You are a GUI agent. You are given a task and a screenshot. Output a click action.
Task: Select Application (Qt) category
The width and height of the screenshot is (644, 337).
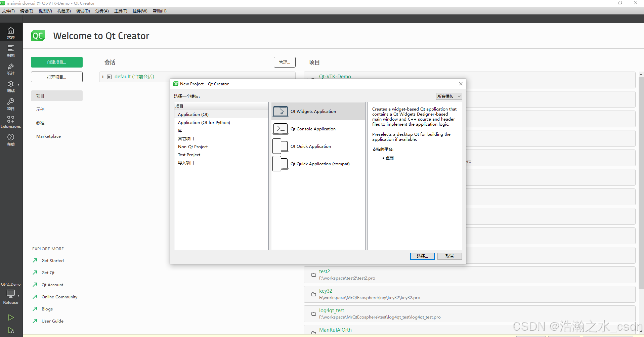(221, 114)
